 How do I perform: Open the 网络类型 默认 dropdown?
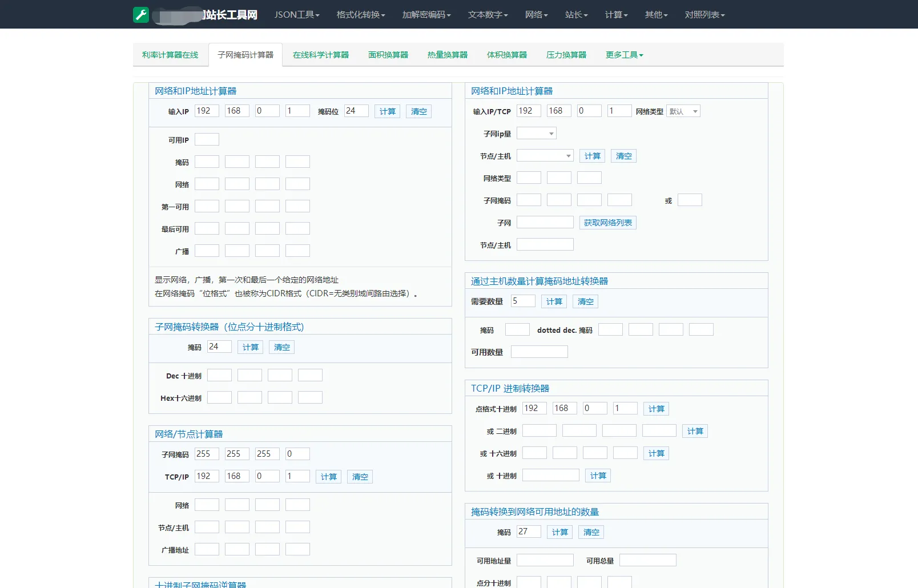(683, 111)
